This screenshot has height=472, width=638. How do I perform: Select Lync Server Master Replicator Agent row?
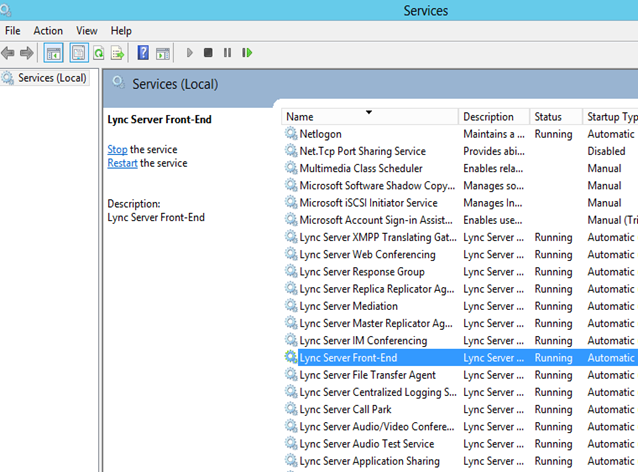point(461,323)
